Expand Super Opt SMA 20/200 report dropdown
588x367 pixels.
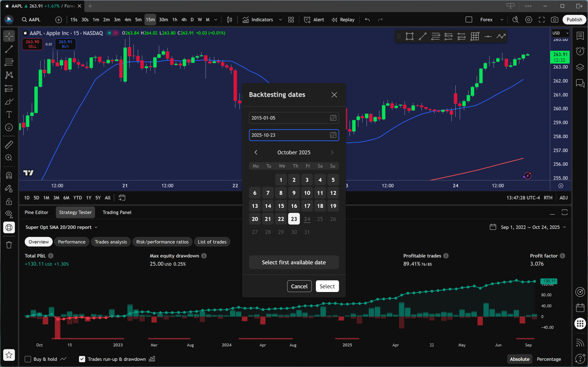point(62,227)
